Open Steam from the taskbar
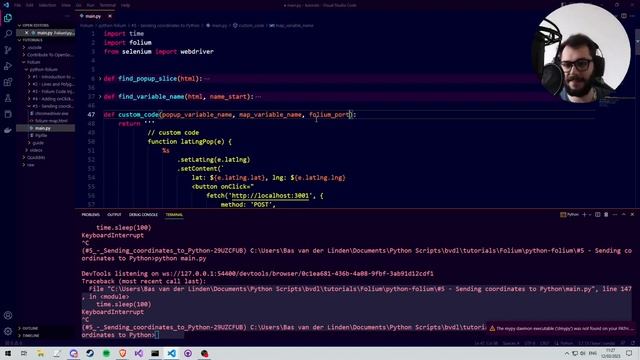The image size is (640, 360). [90, 353]
